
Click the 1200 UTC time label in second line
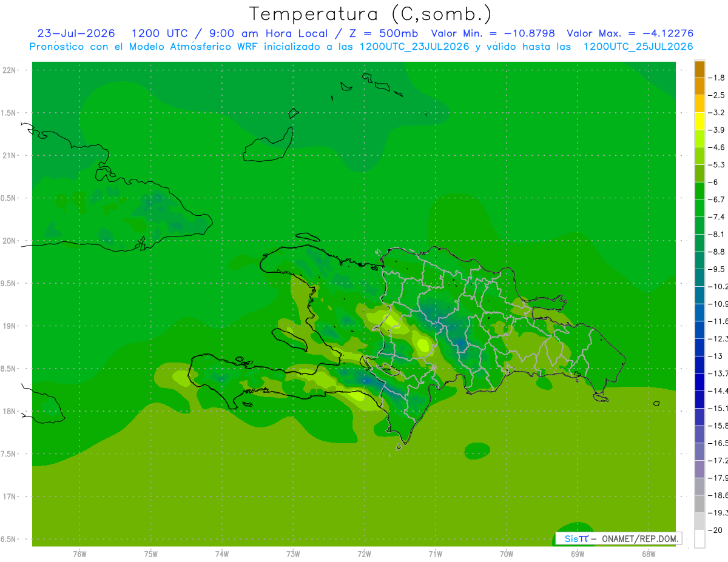[x=160, y=33]
